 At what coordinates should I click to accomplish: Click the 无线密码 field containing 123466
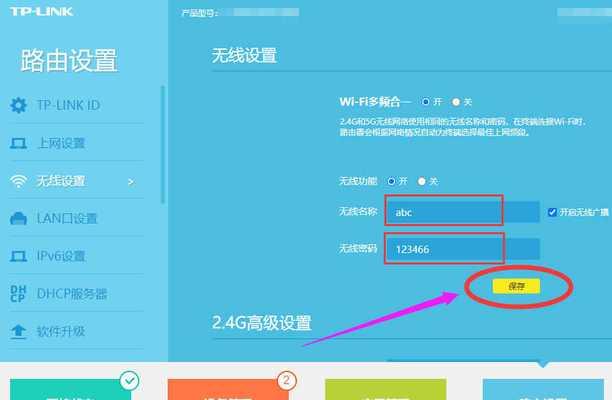point(463,249)
